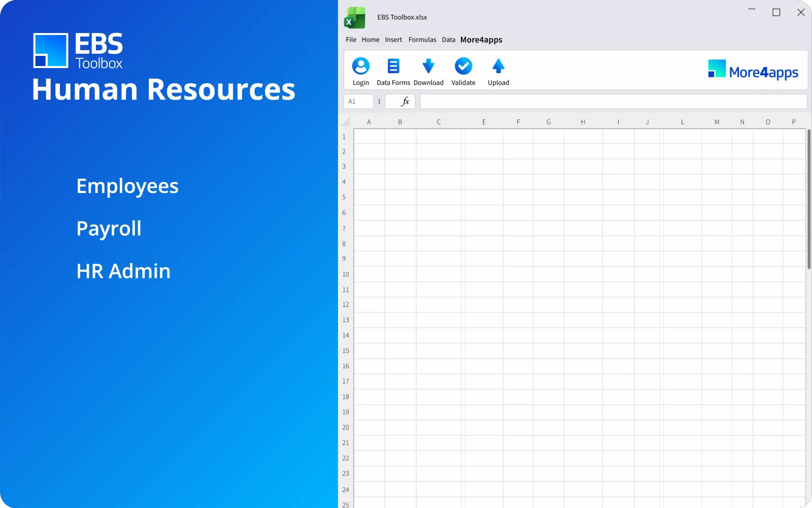Image resolution: width=812 pixels, height=508 pixels.
Task: Select row 24 header
Action: click(x=346, y=490)
